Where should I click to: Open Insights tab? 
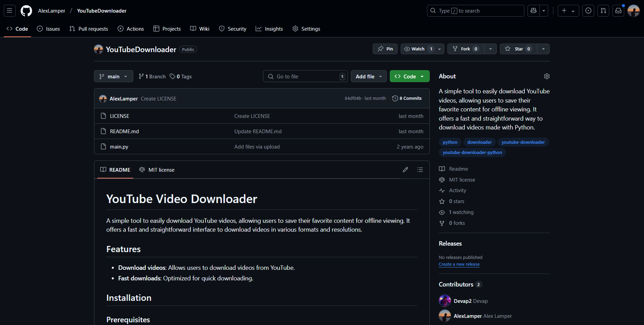pos(269,29)
